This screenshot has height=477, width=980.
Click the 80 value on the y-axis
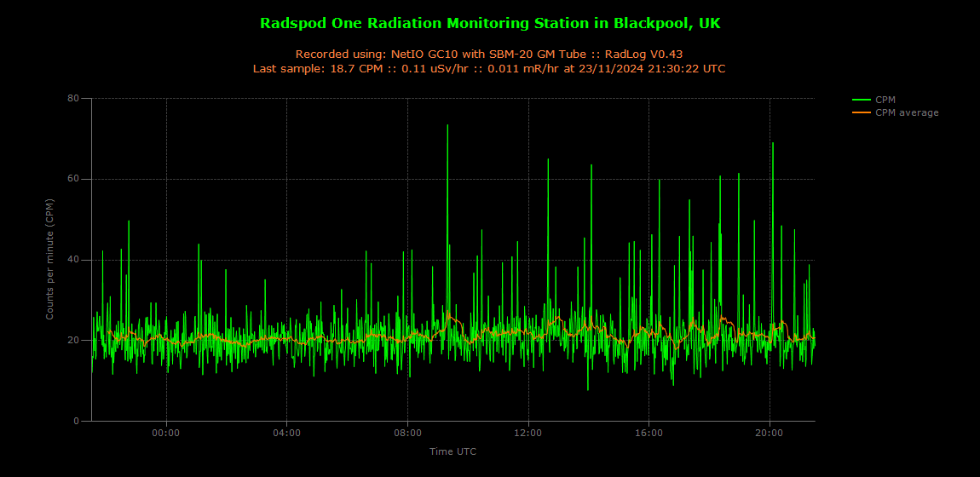(x=75, y=98)
